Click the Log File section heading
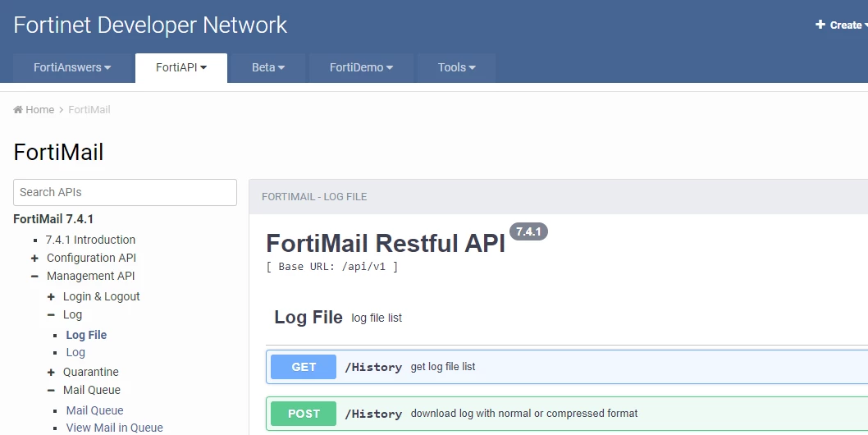The width and height of the screenshot is (868, 435). [308, 317]
